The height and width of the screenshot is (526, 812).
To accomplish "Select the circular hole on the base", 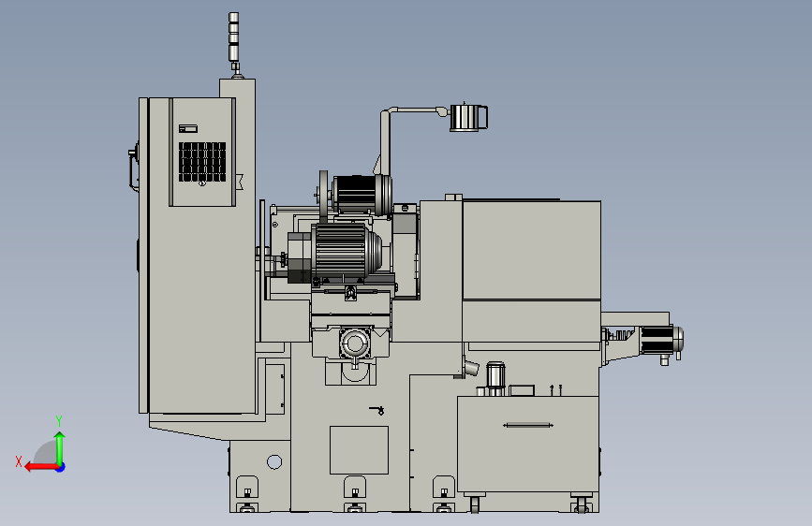I will coord(274,461).
